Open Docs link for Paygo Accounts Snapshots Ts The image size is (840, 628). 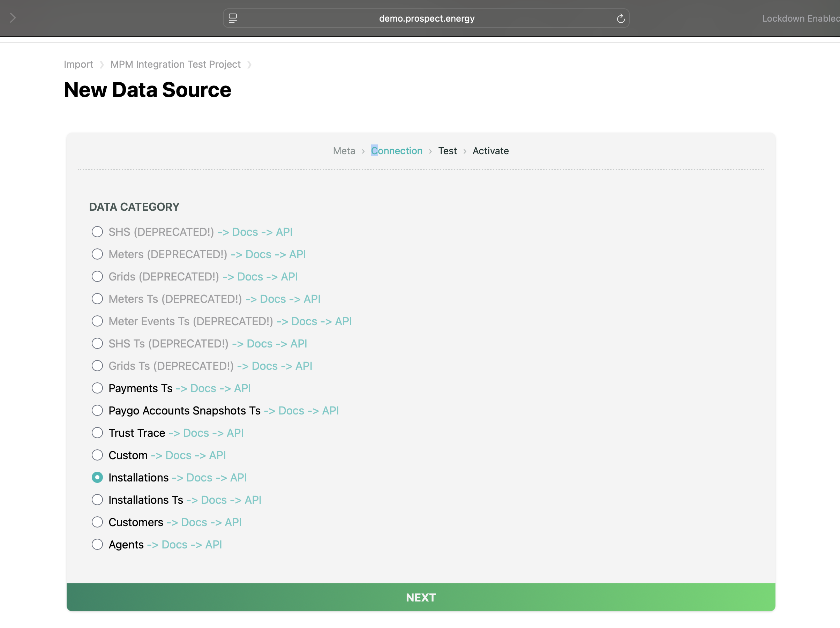[x=291, y=411]
